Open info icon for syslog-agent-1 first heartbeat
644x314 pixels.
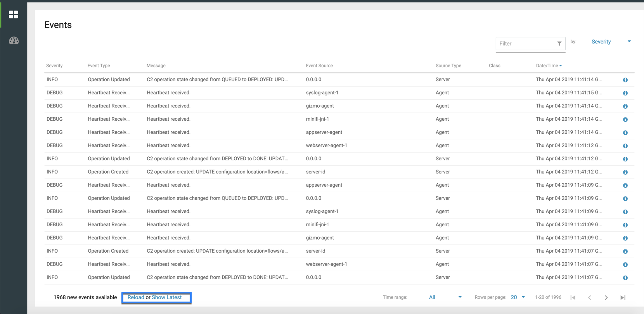click(x=625, y=93)
